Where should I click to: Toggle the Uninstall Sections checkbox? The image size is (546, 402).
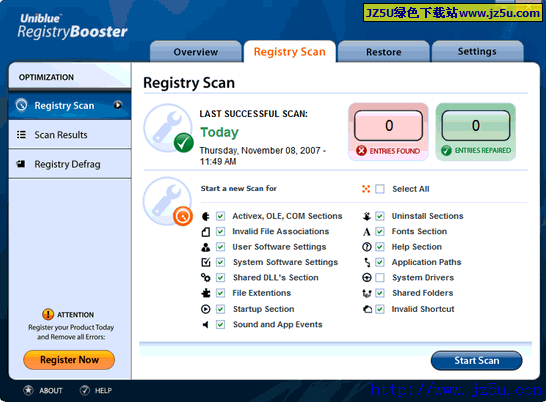(380, 216)
